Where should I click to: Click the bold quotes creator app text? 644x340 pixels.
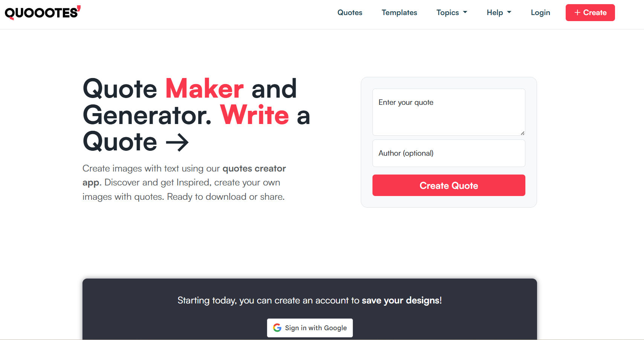click(254, 168)
